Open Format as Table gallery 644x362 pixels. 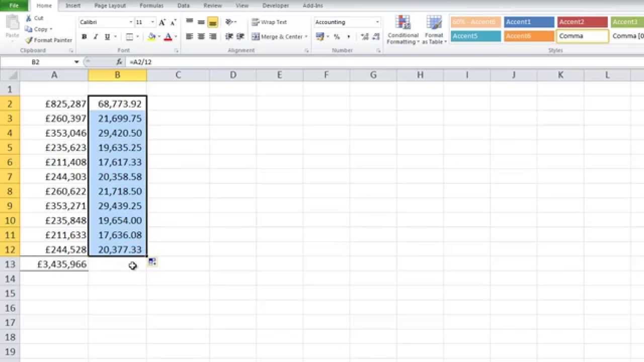point(434,30)
